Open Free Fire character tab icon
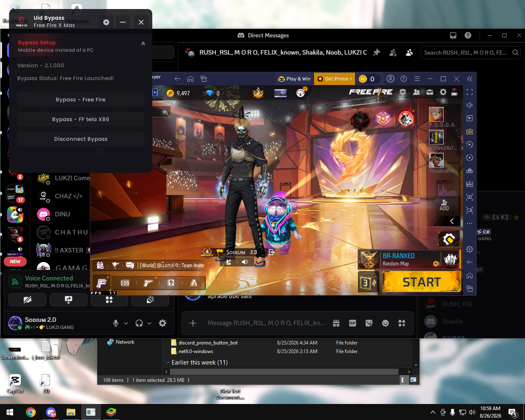The height and width of the screenshot is (420, 525). click(x=171, y=283)
